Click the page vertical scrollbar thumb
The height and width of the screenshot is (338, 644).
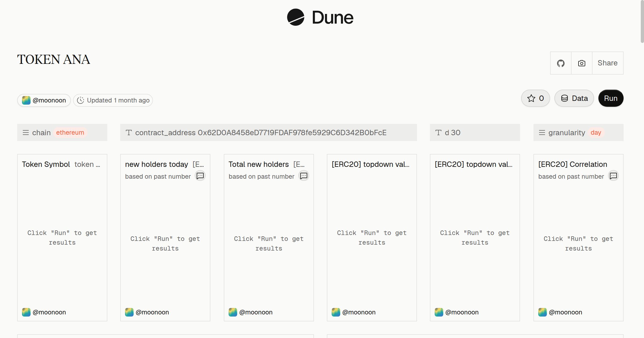[642, 21]
